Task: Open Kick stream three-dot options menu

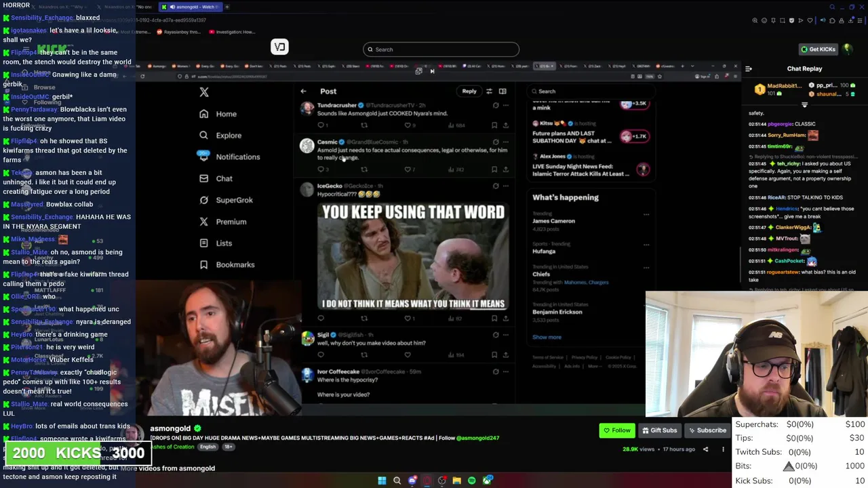Action: point(723,449)
